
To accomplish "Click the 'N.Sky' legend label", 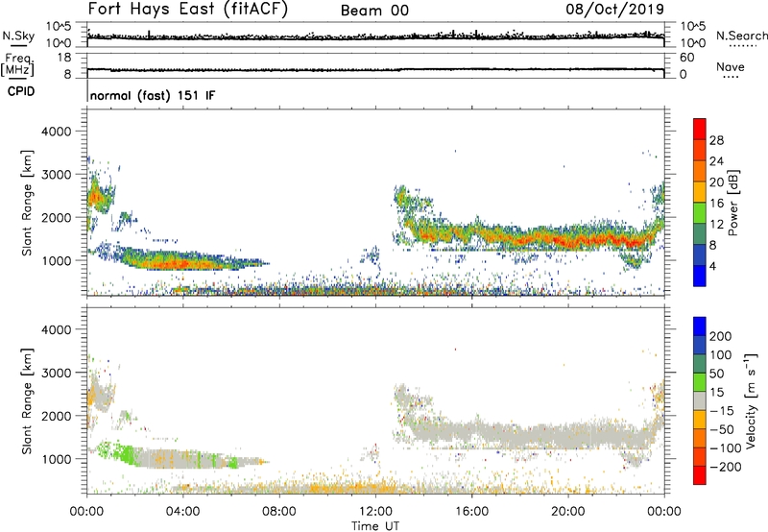I will click(x=18, y=36).
